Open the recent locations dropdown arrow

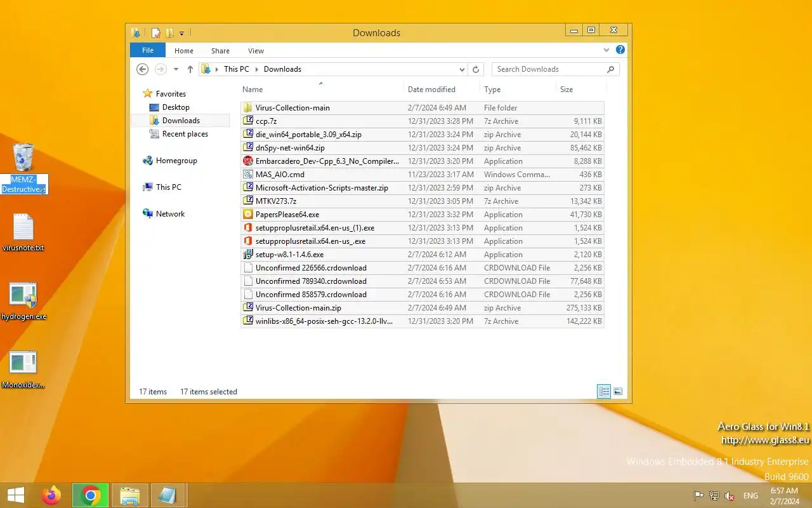click(176, 69)
